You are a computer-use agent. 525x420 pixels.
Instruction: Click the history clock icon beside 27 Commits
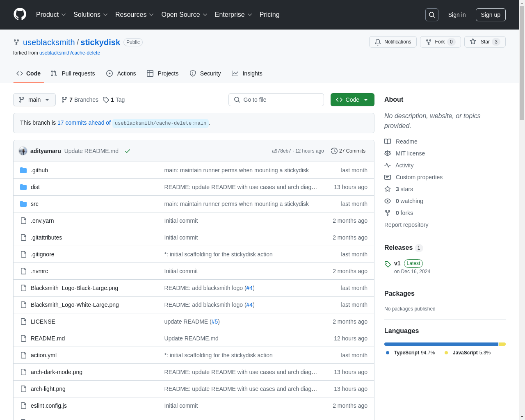pyautogui.click(x=334, y=151)
